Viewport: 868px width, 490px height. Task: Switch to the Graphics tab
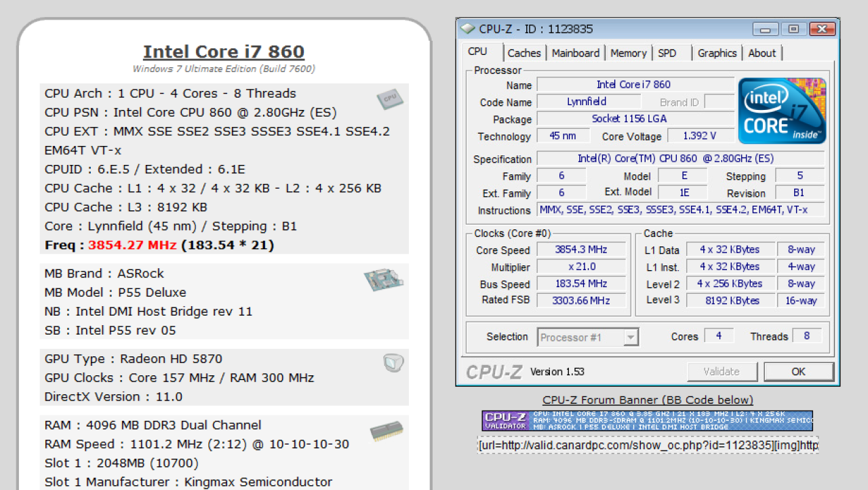[x=717, y=53]
